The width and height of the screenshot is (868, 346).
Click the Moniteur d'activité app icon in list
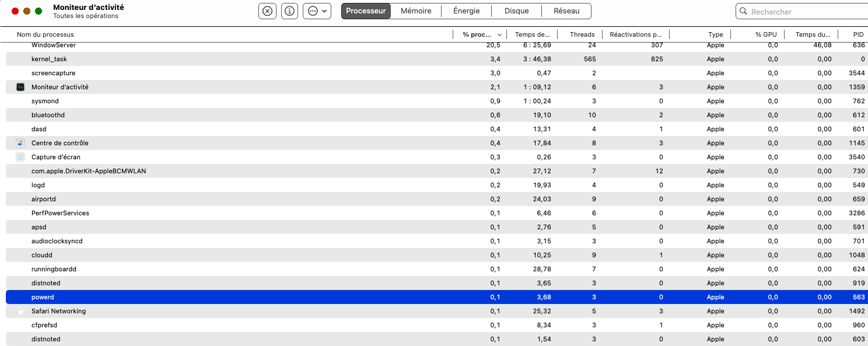(20, 87)
